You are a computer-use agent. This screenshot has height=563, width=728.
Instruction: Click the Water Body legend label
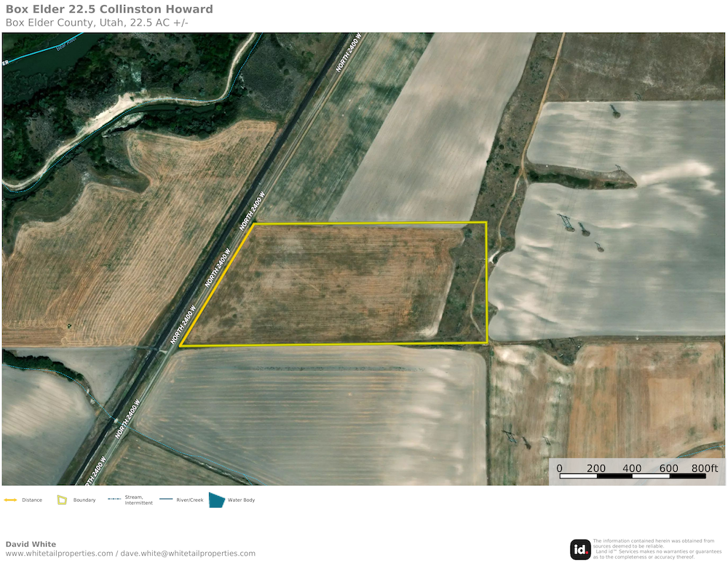[x=242, y=500]
